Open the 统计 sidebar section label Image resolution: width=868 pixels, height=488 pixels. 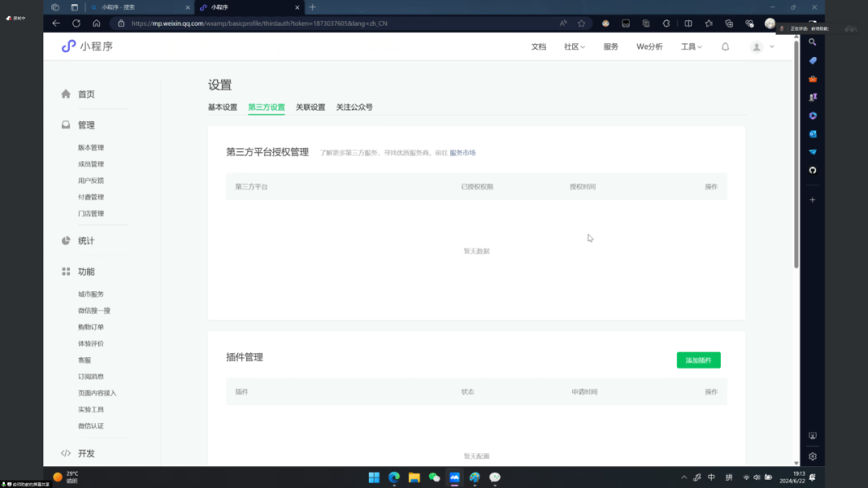click(86, 241)
